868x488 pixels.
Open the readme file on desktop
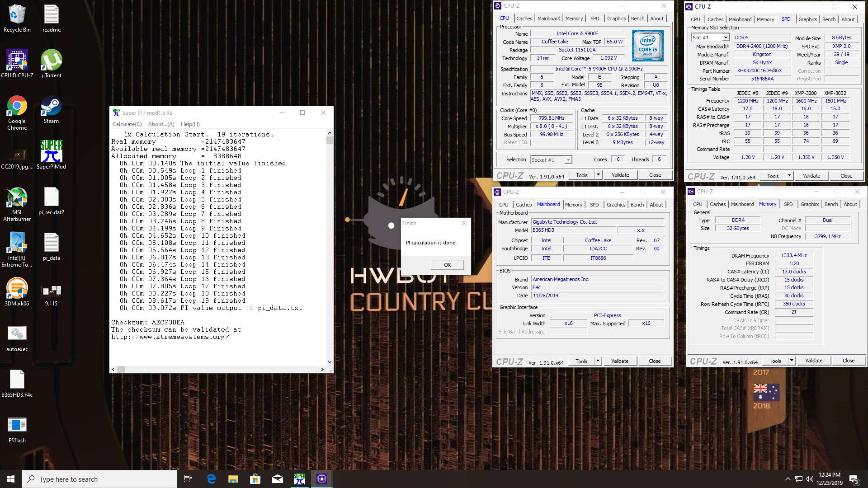point(52,19)
